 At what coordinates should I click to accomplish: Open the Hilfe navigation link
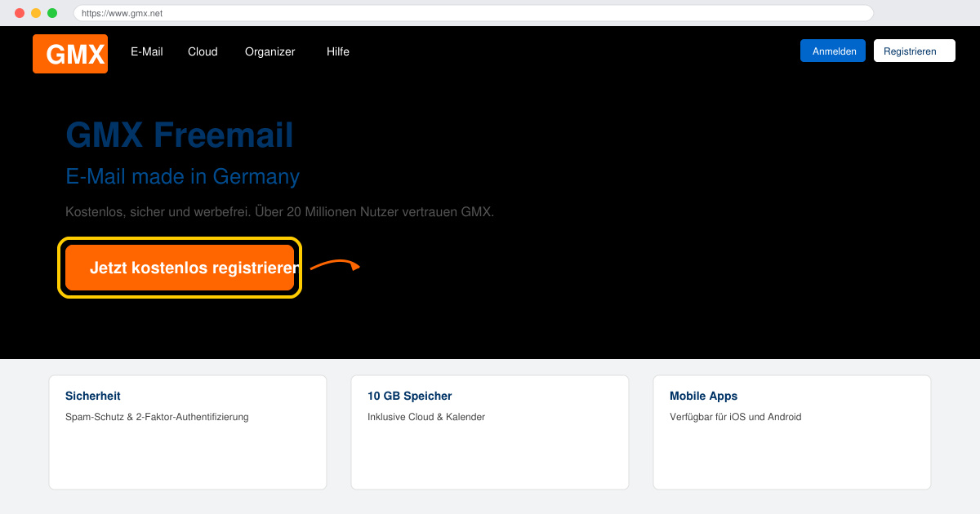338,51
